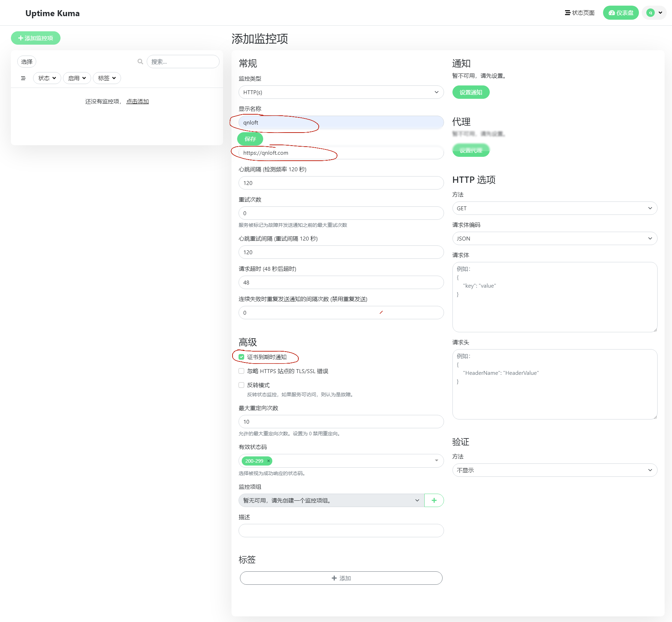
Task: Click the 请求体 request body textarea
Action: pos(554,297)
